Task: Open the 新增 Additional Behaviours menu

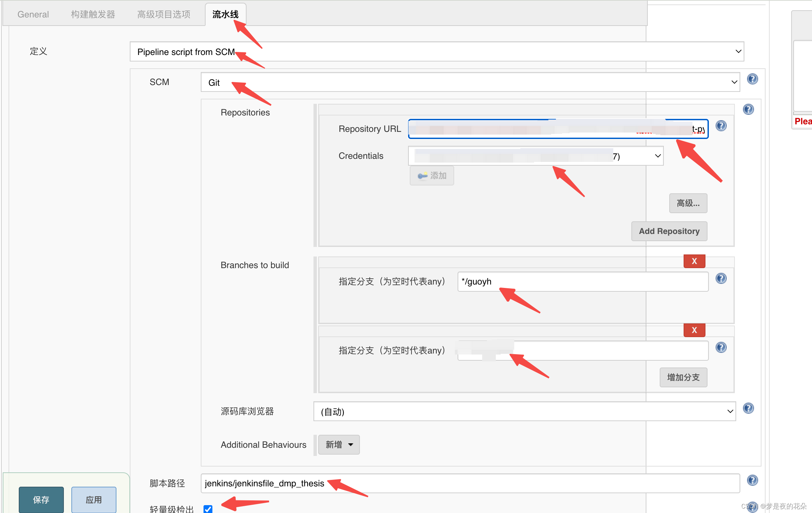Action: coord(339,445)
